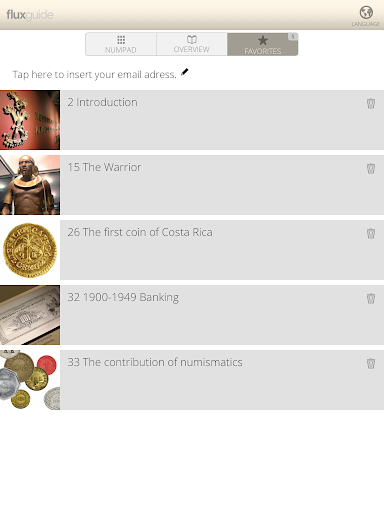Open the Language globe icon
The height and width of the screenshot is (512, 384).
366,13
